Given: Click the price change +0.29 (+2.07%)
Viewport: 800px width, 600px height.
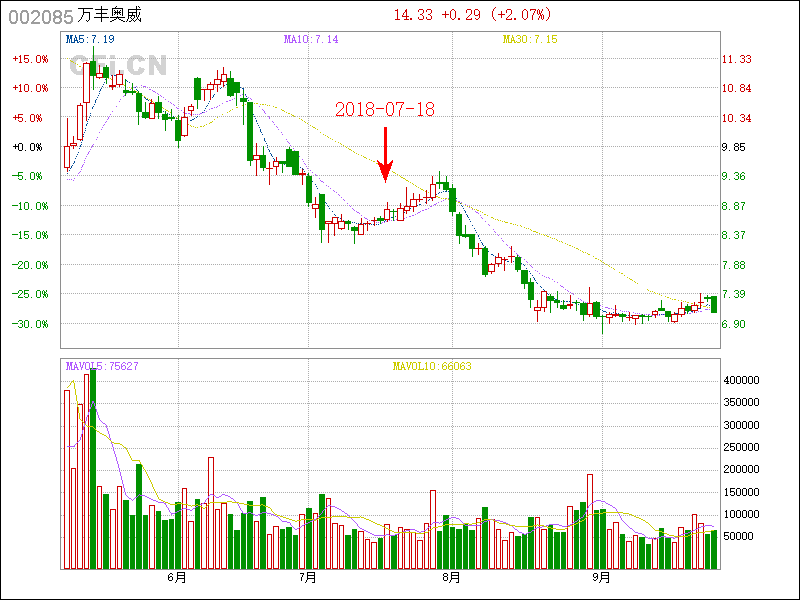Looking at the screenshot, I should 496,15.
